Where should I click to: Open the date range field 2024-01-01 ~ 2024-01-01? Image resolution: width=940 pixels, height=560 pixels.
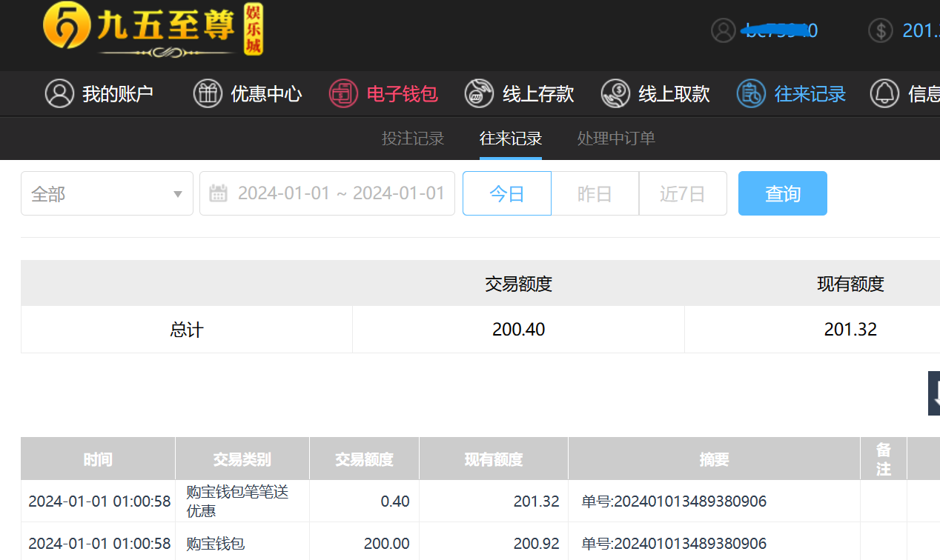tap(327, 193)
